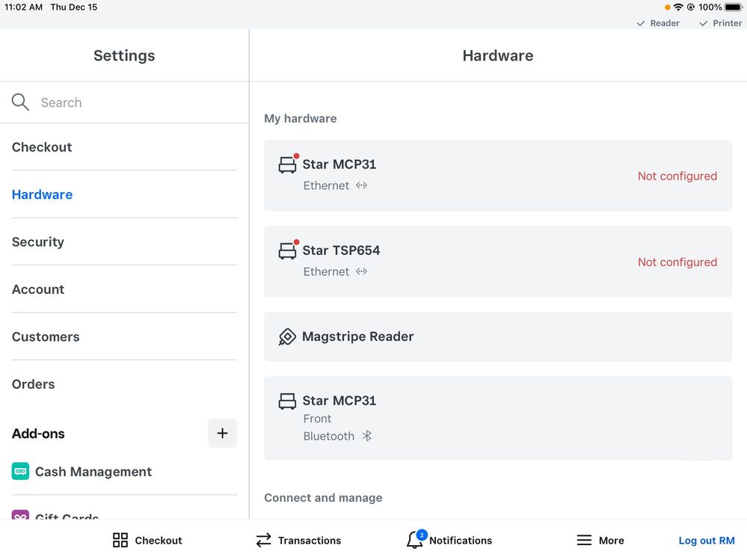Open Orders settings
The width and height of the screenshot is (747, 560).
pyautogui.click(x=124, y=384)
